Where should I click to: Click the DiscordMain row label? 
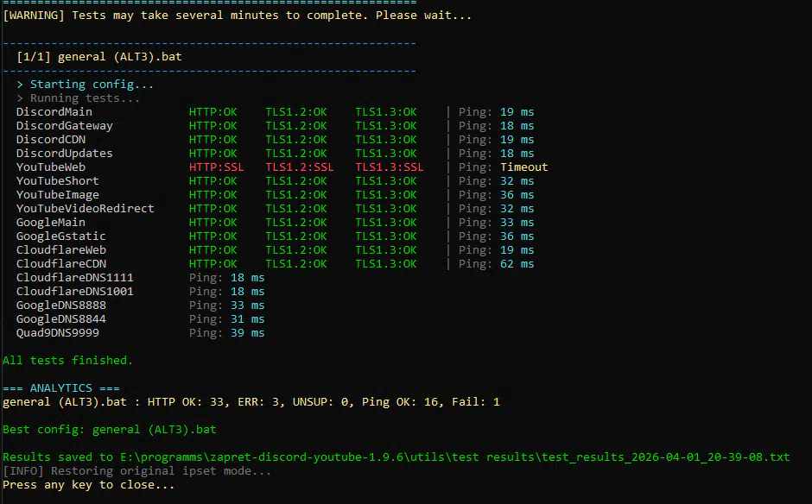(54, 112)
